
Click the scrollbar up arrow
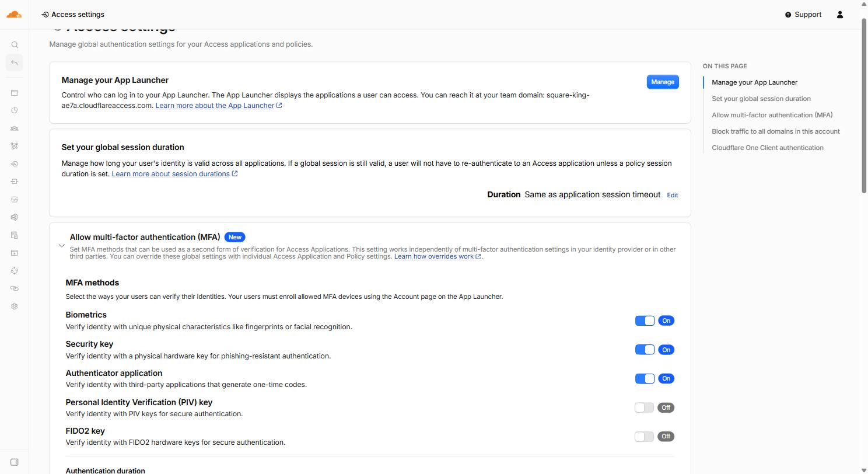(864, 4)
